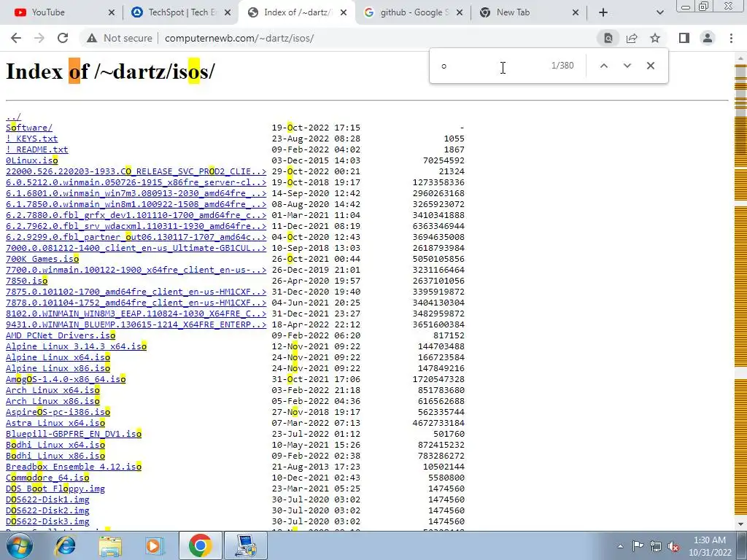Viewport: 747px width, 560px height.
Task: Click the muted volume tray icon
Action: coord(673,546)
